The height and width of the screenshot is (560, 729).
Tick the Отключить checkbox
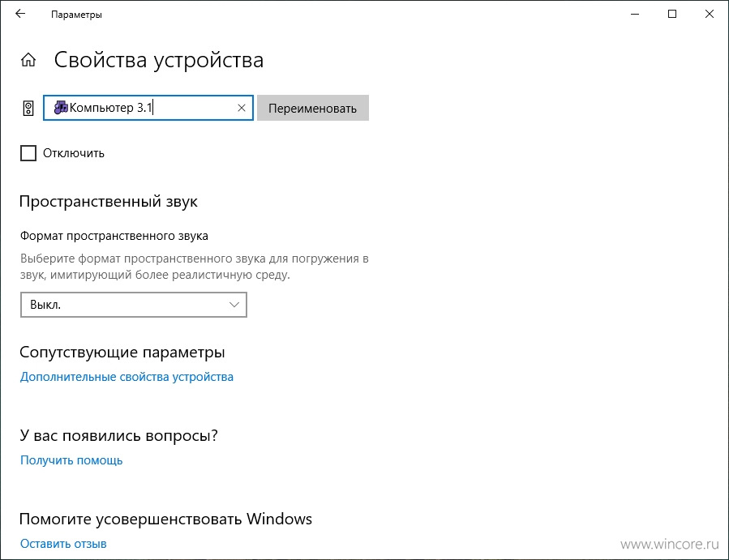click(28, 153)
